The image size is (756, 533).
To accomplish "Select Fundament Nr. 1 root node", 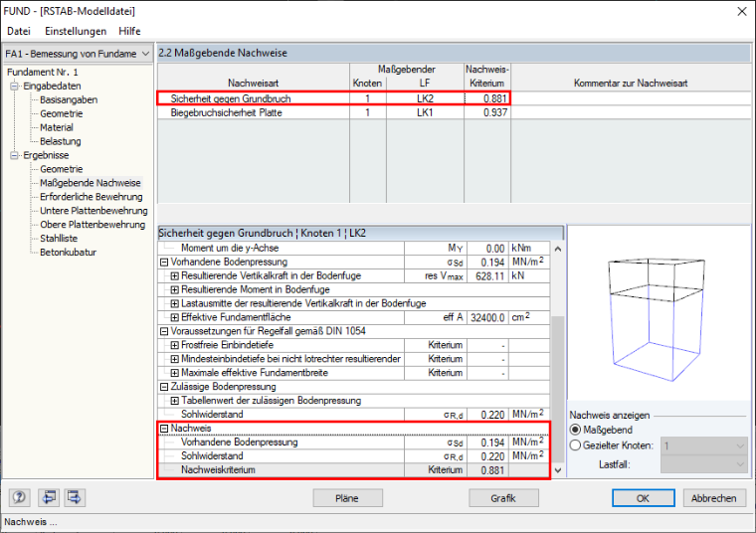I will pos(43,73).
